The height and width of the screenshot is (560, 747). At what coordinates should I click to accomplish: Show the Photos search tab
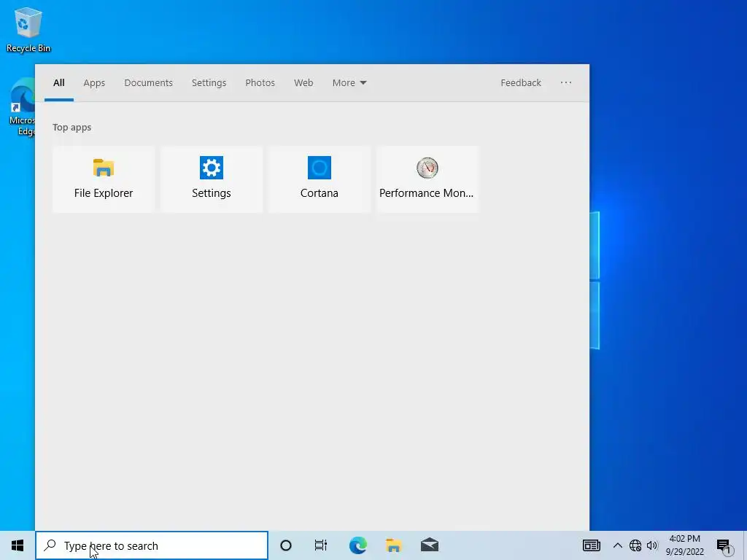coord(260,83)
